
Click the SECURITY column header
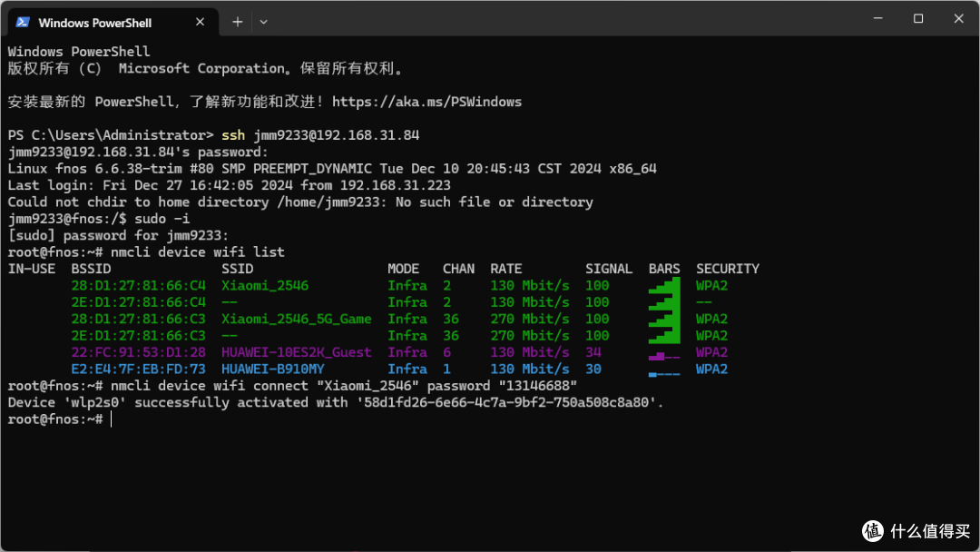[x=728, y=269]
